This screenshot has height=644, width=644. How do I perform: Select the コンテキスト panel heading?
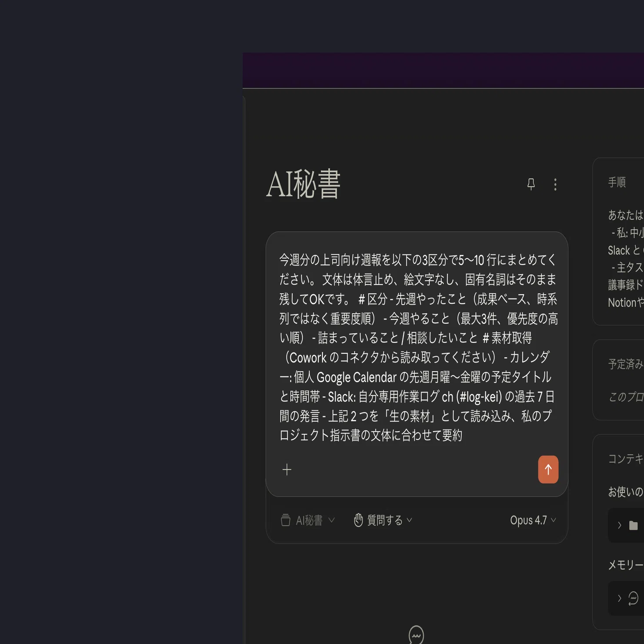[x=626, y=459]
